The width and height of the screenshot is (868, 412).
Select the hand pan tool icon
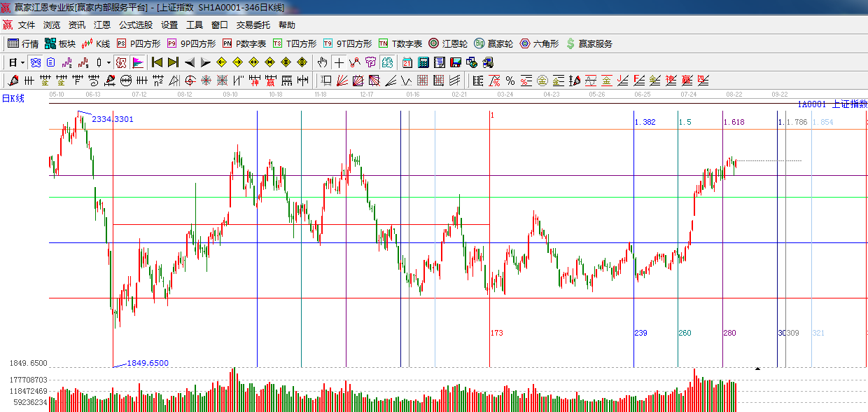(322, 62)
